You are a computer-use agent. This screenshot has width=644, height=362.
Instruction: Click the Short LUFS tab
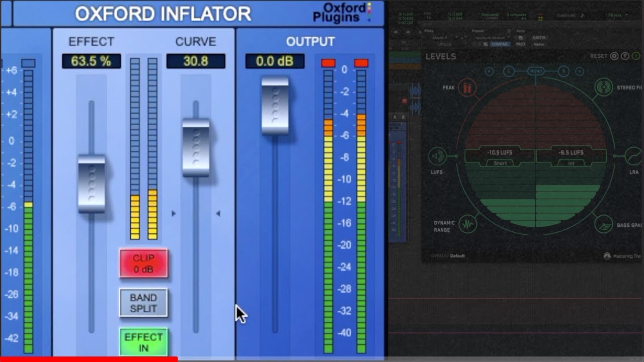500,163
